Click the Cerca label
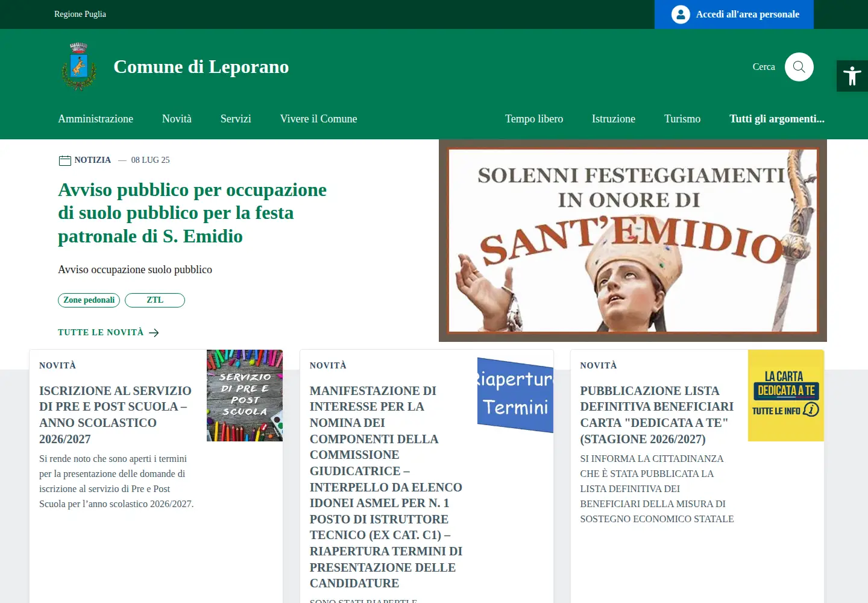Image resolution: width=868 pixels, height=603 pixels. coord(764,67)
